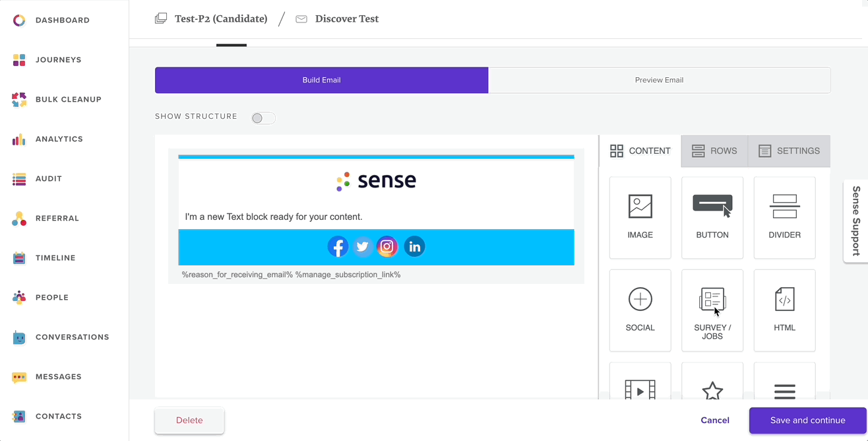868x441 pixels.
Task: Select the Preview Email tab
Action: [x=660, y=80]
